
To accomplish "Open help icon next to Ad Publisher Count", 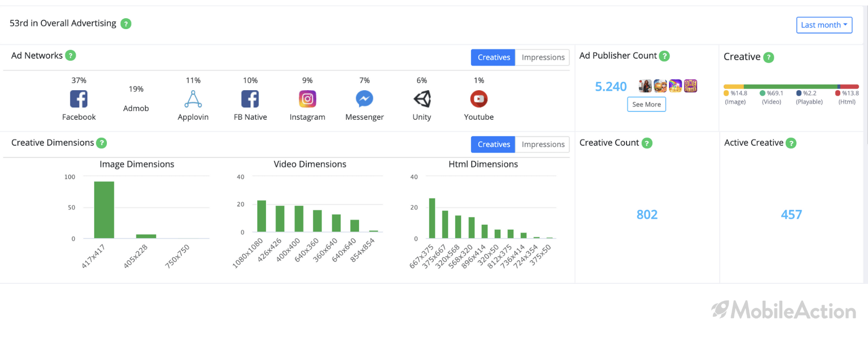I will pos(665,56).
